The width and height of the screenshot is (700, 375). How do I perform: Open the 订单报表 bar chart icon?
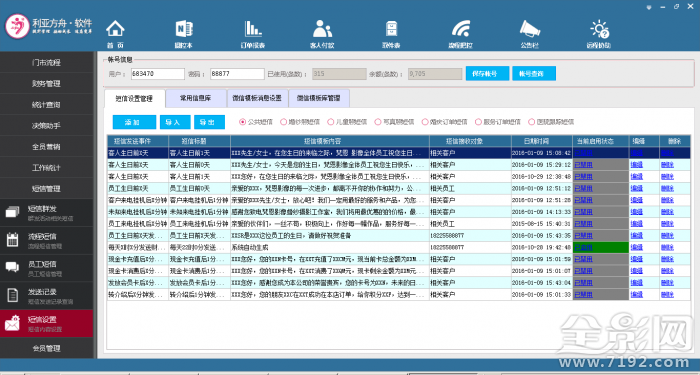(x=253, y=29)
